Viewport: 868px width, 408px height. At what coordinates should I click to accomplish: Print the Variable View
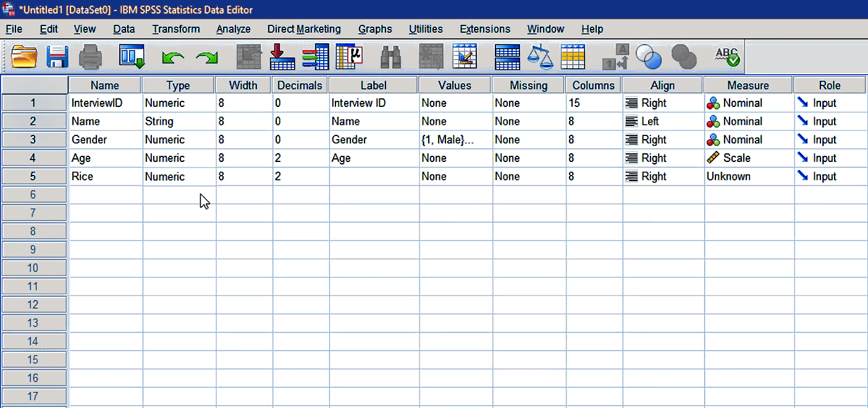(90, 56)
